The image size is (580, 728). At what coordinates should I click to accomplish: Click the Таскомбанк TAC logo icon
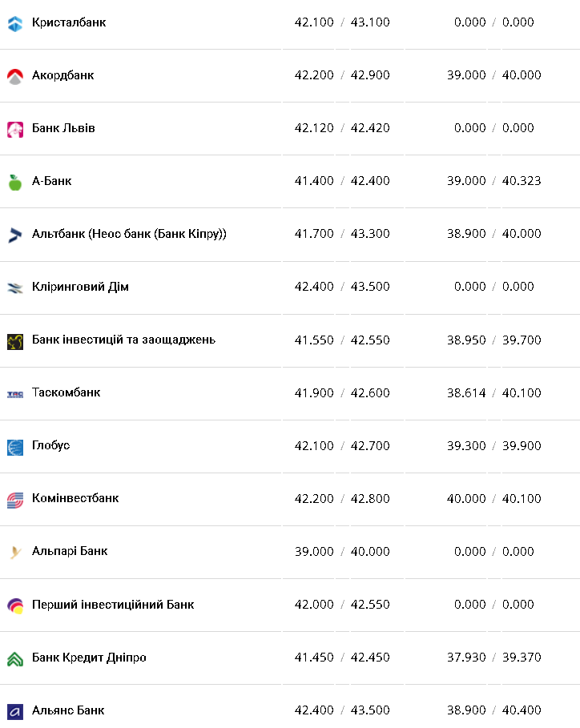14,394
